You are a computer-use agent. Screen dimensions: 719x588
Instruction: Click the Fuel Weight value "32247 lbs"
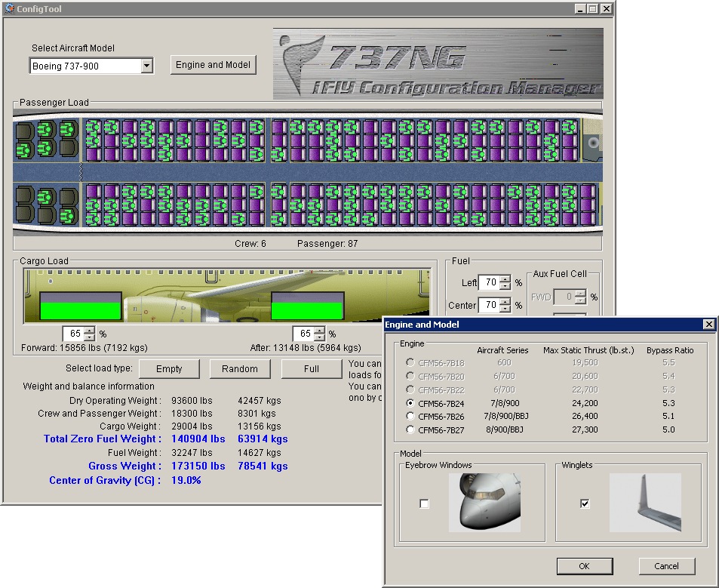(x=192, y=453)
